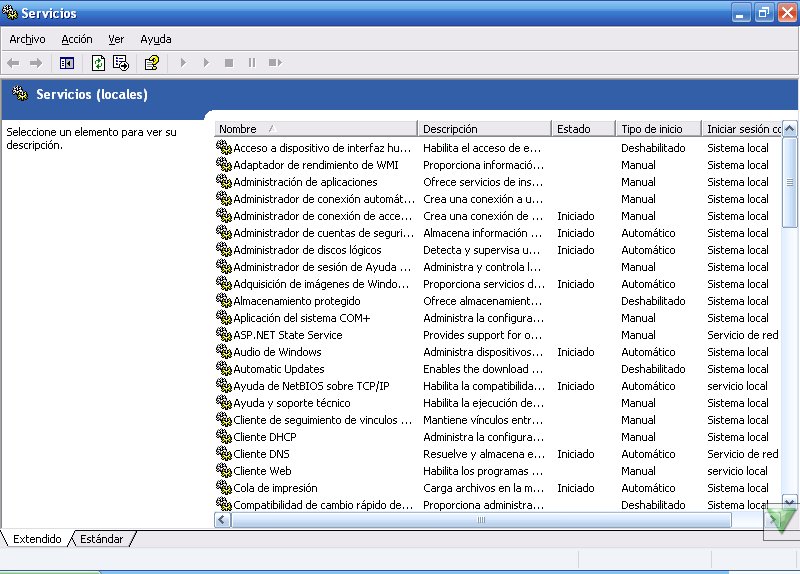Click the horizontal scrollbar left arrow
Screen dimensions: 800x574
click(x=222, y=520)
